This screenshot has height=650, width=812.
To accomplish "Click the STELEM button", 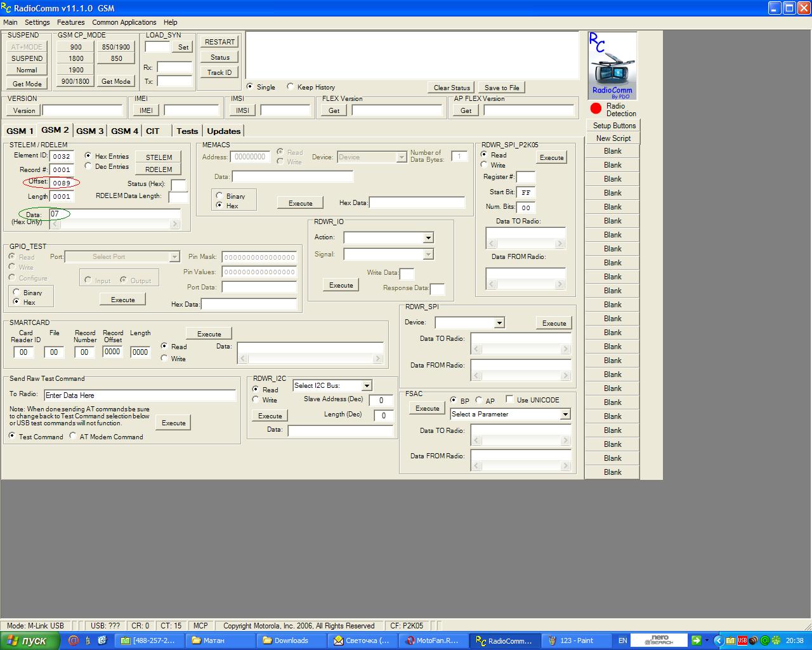I will tap(159, 157).
